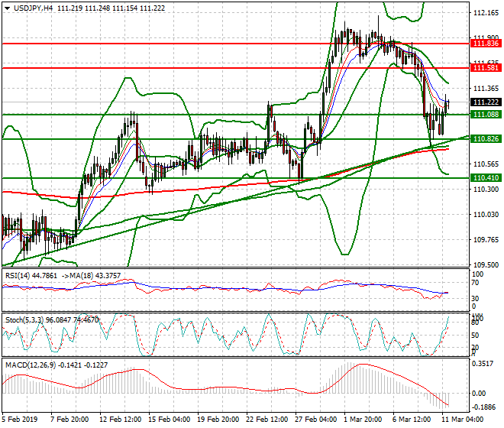504x428 pixels.
Task: Select the green 111.088 level label
Action: pos(486,114)
